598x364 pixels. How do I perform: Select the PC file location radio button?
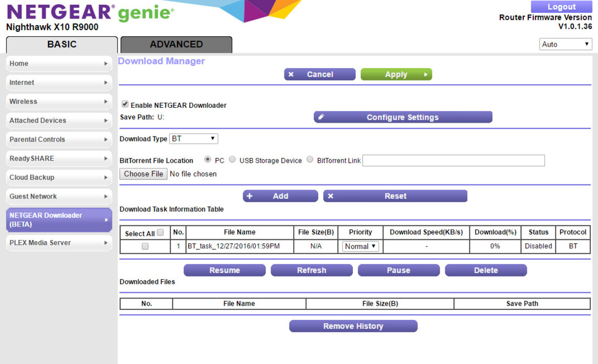tap(208, 160)
